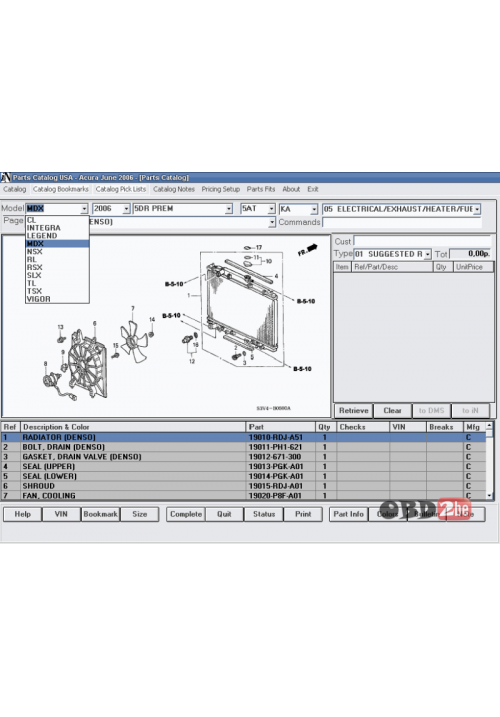Click the Part Info button

(x=349, y=514)
